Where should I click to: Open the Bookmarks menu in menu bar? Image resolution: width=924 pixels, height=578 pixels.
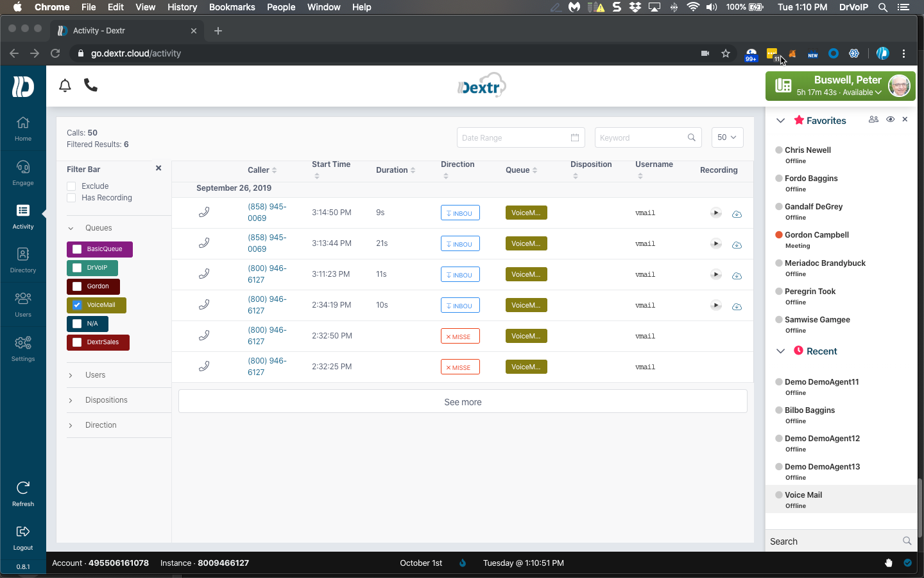pyautogui.click(x=232, y=7)
